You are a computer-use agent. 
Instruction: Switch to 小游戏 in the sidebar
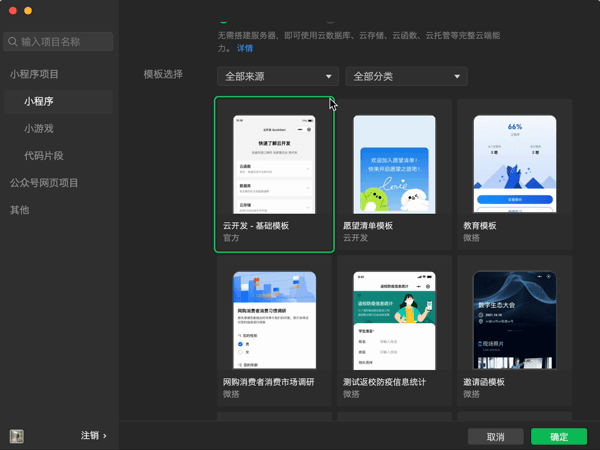coord(39,129)
